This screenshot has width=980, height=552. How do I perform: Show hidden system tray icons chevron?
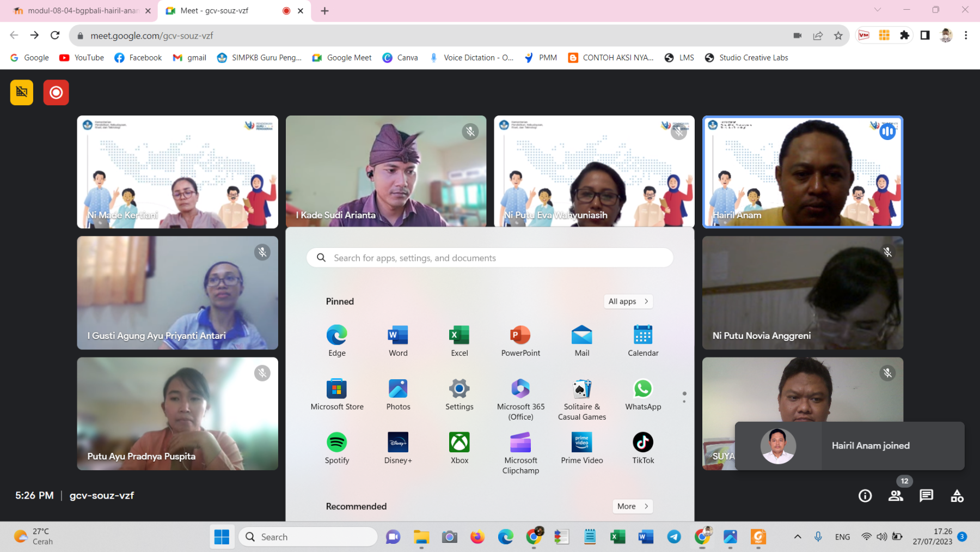[798, 537]
